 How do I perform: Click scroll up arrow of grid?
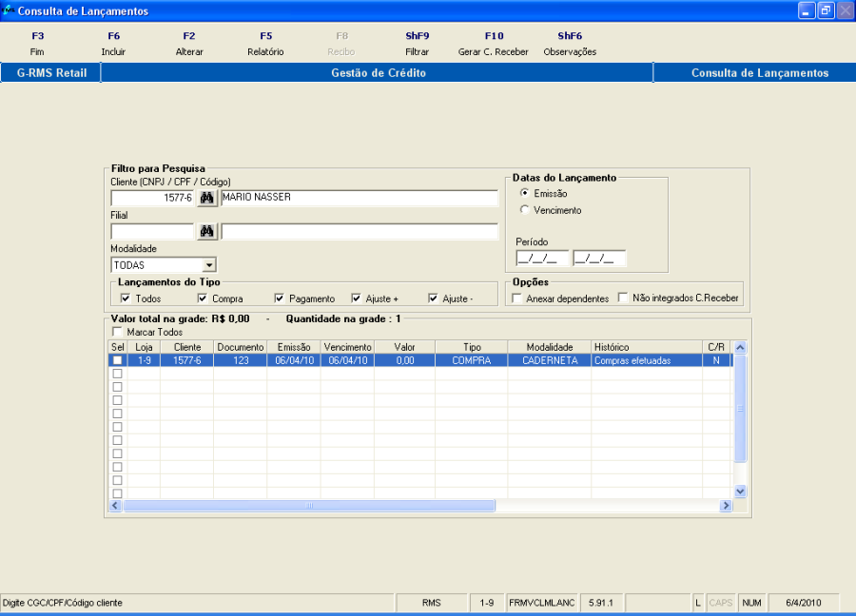pyautogui.click(x=740, y=347)
